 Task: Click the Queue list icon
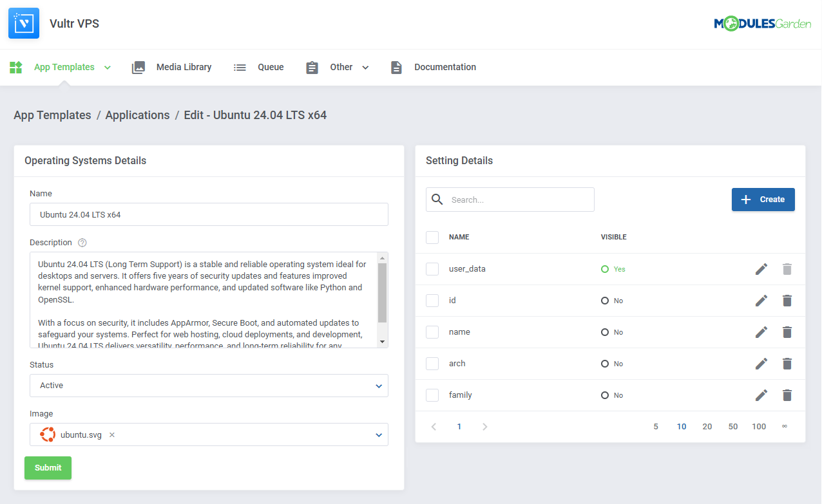(x=239, y=67)
